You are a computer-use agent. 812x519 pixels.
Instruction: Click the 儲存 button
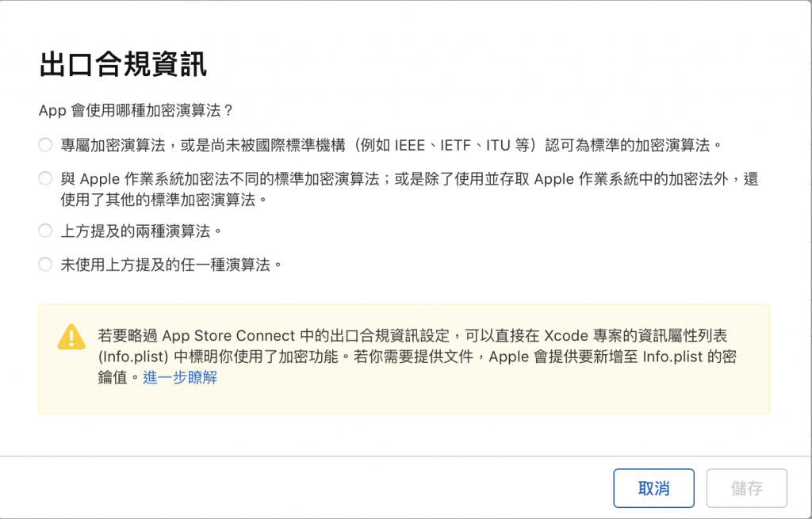tap(747, 488)
